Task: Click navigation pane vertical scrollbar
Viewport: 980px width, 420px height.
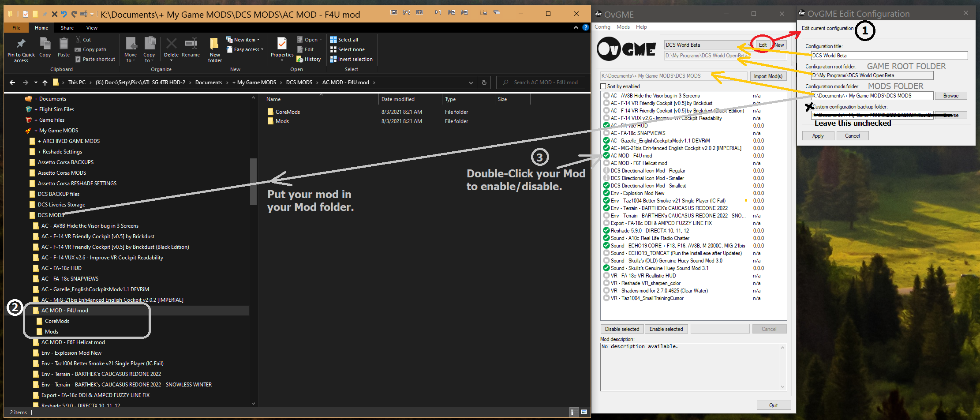Action: 253,182
